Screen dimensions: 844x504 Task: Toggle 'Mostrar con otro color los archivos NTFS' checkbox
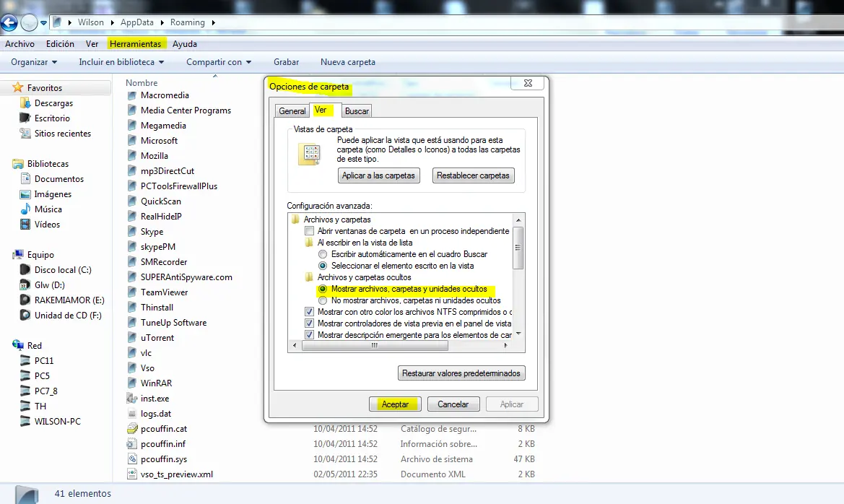(309, 312)
